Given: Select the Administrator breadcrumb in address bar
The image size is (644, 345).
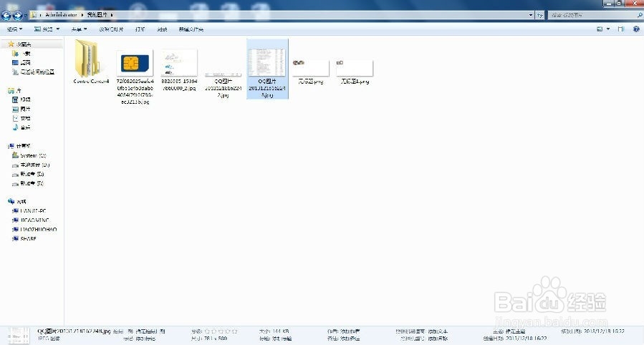Looking at the screenshot, I should point(61,15).
